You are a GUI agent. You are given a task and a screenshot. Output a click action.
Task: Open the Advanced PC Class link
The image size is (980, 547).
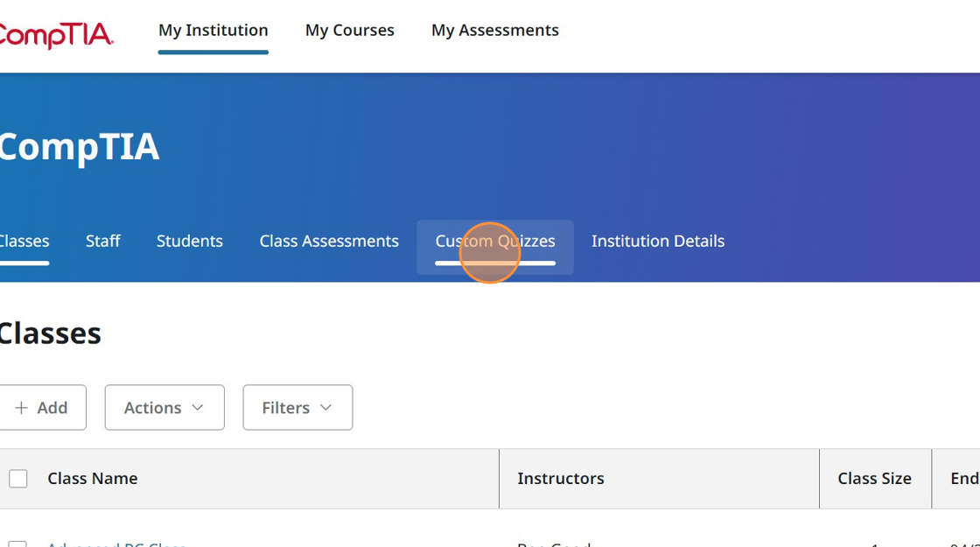116,543
